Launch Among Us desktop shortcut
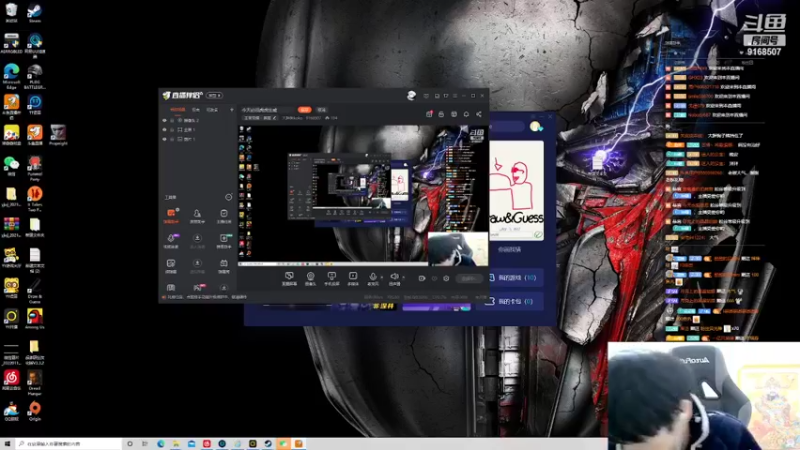Image resolution: width=800 pixels, height=450 pixels. pos(35,319)
